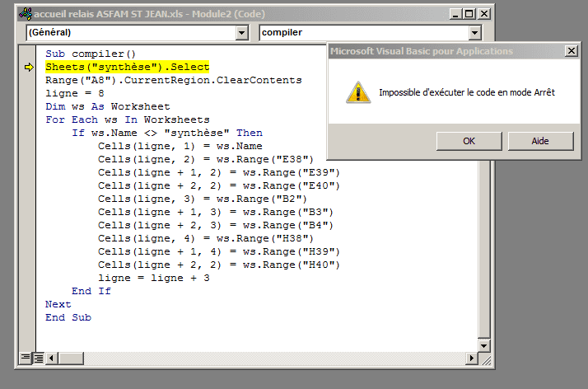The height and width of the screenshot is (389, 588).
Task: Close the Microsoft Visual Basic error dialog
Action: tap(571, 51)
